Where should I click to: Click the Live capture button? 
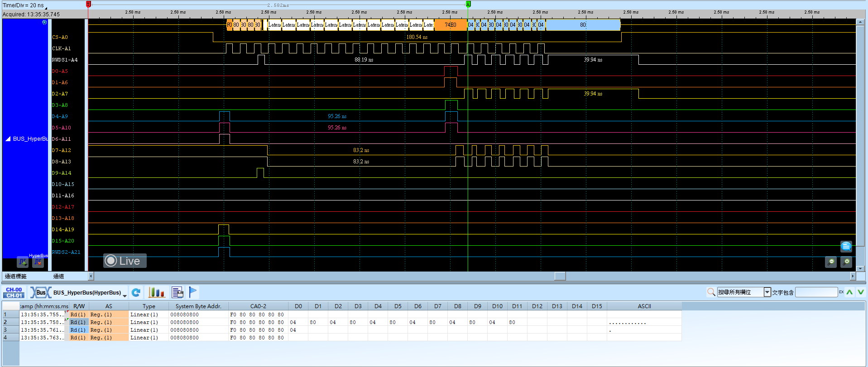tap(125, 261)
